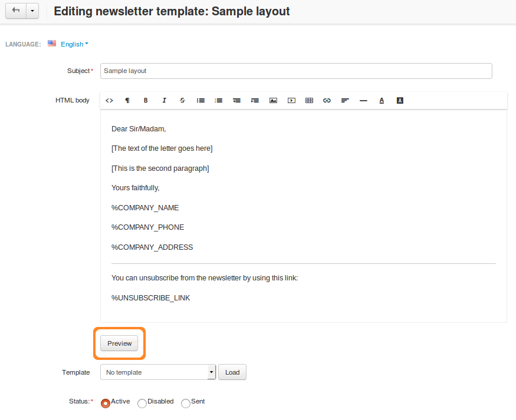The image size is (516, 420).
Task: Insert an unordered bullet list
Action: (x=201, y=101)
